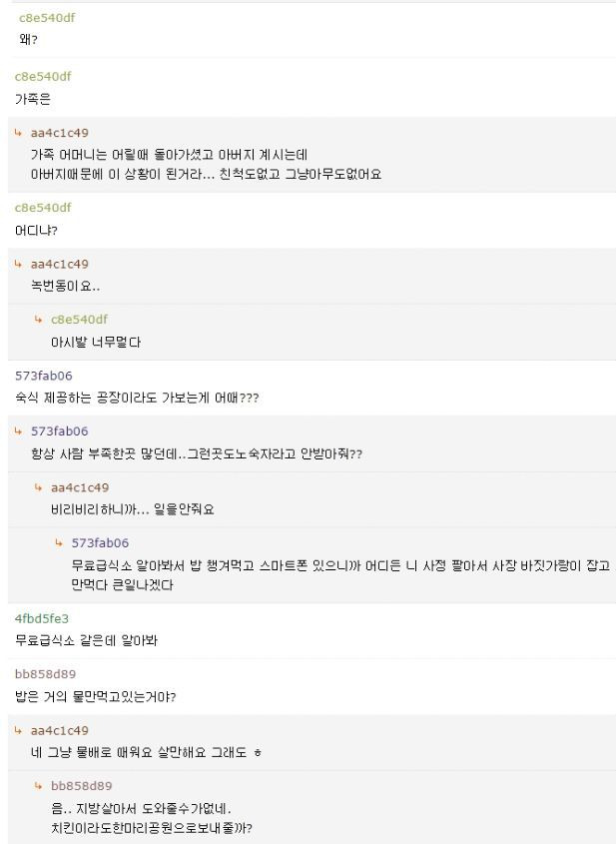The width and height of the screenshot is (616, 844).
Task: Select the "무료급식소 같은데 알아봐" comment text
Action: click(x=86, y=641)
